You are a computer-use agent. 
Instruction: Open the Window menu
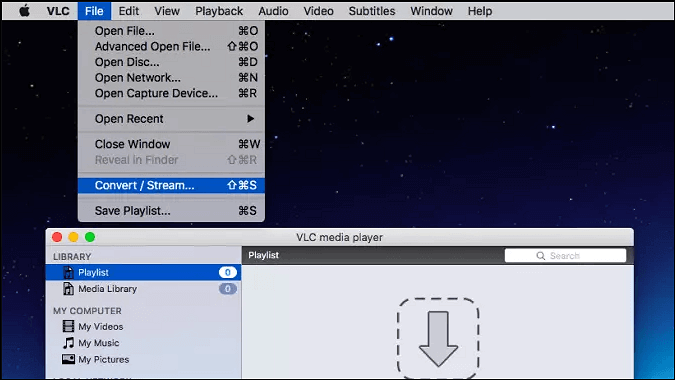click(431, 11)
